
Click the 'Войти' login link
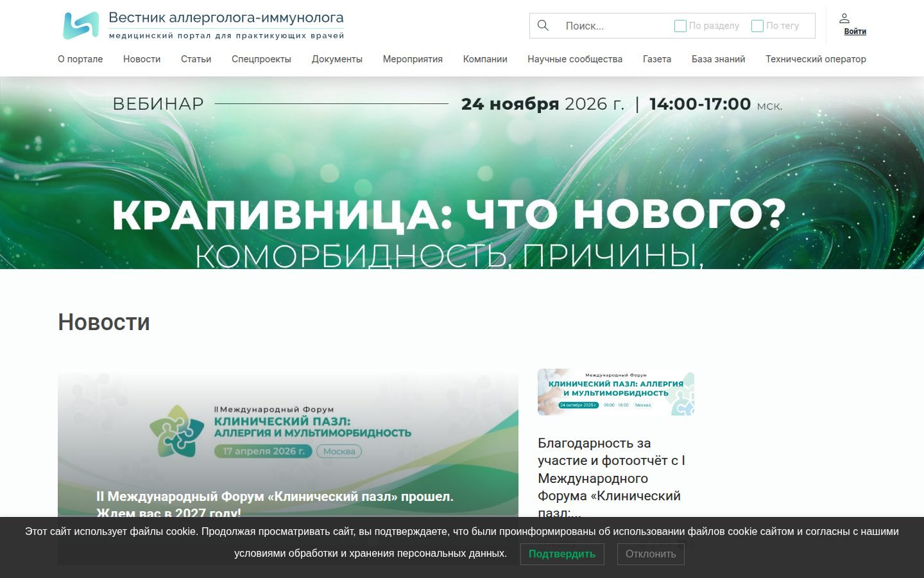tap(855, 31)
